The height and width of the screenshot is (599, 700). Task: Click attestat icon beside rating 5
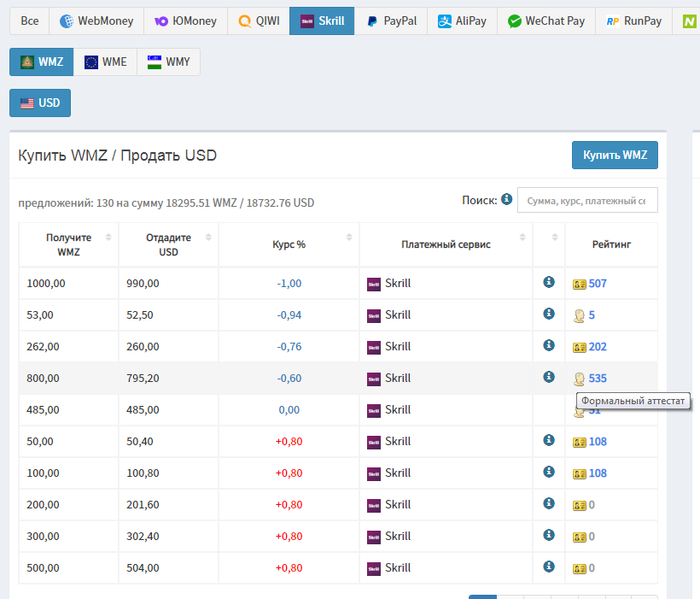[579, 316]
